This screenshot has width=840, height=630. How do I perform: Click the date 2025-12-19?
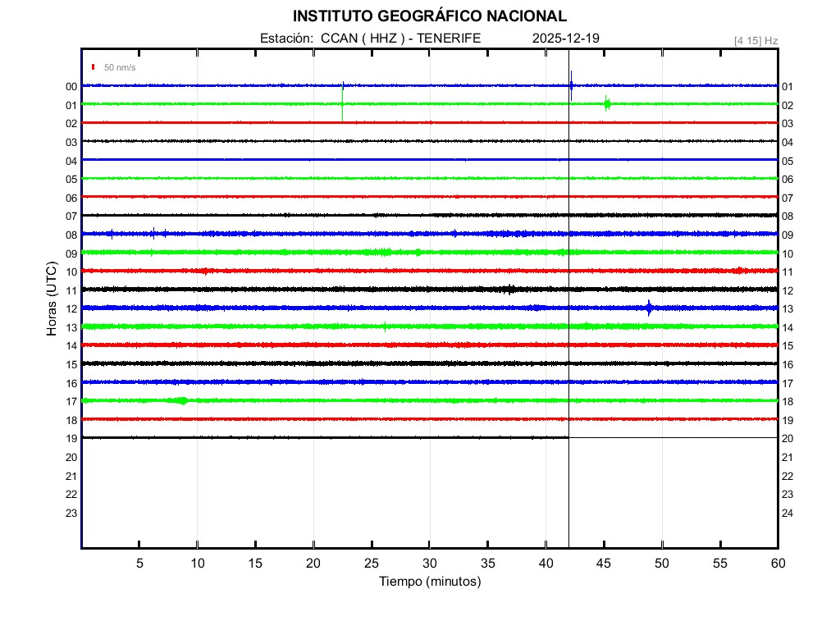tap(567, 38)
